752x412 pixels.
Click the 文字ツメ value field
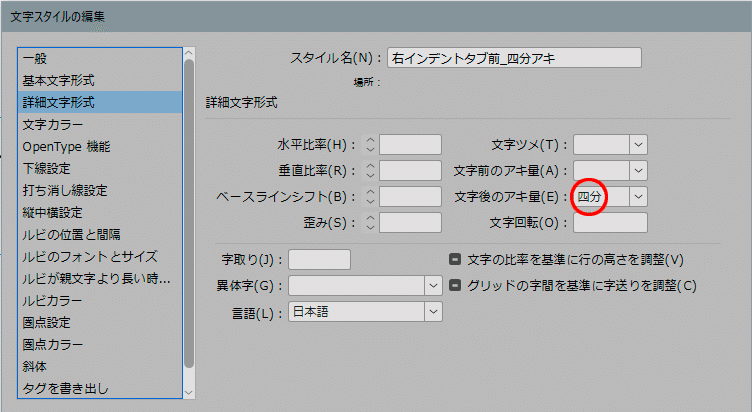[601, 145]
